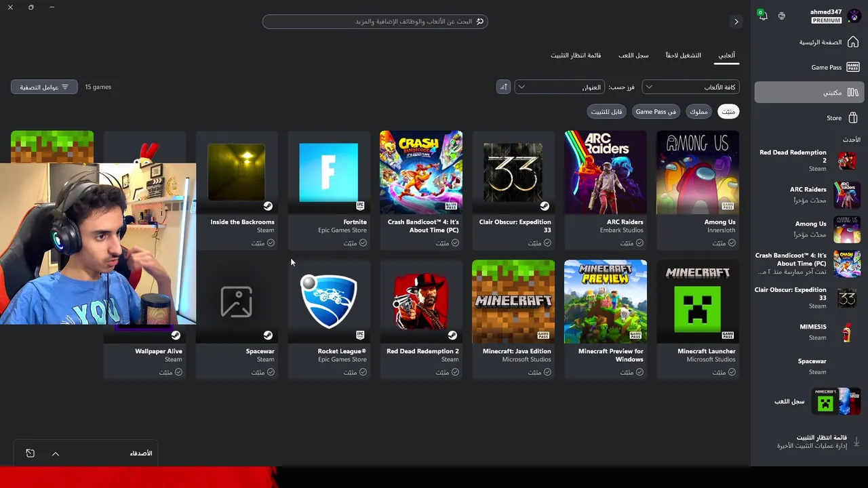Image resolution: width=868 pixels, height=488 pixels.
Task: Select the Spacewar placeholder tile
Action: click(x=237, y=319)
